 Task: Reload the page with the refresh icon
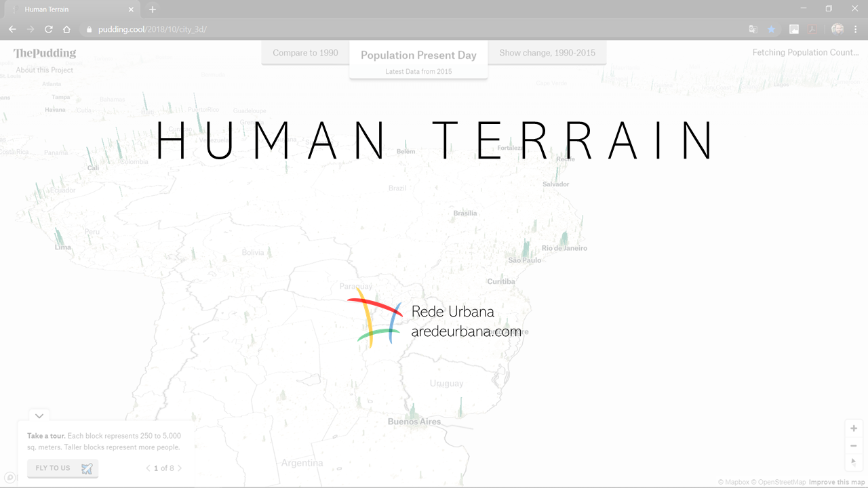(x=47, y=29)
